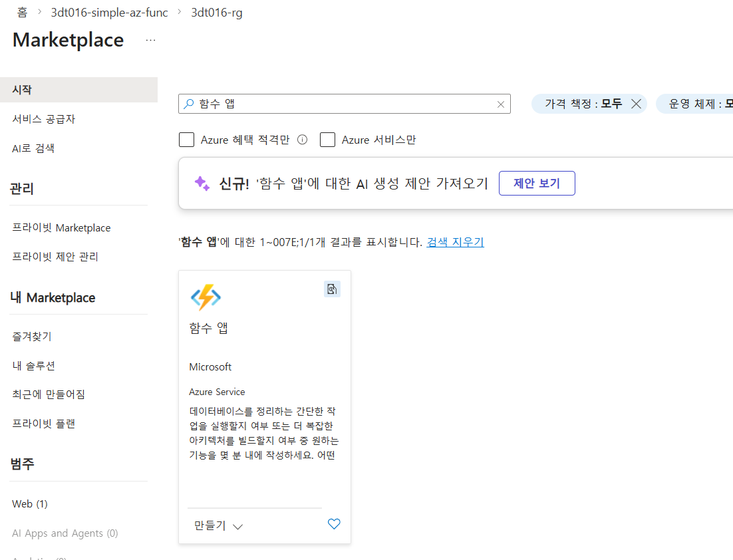
Task: Click the 제안 보기 button
Action: coord(537,184)
